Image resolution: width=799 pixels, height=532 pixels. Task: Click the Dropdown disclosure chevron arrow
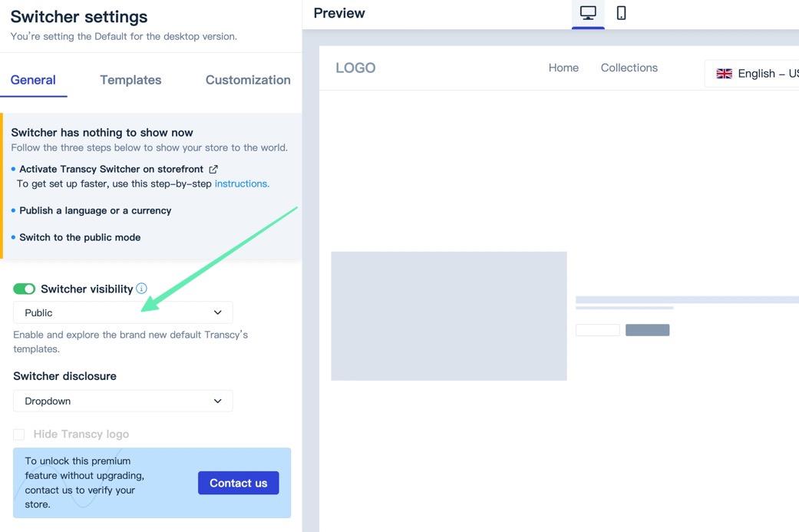pyautogui.click(x=217, y=401)
